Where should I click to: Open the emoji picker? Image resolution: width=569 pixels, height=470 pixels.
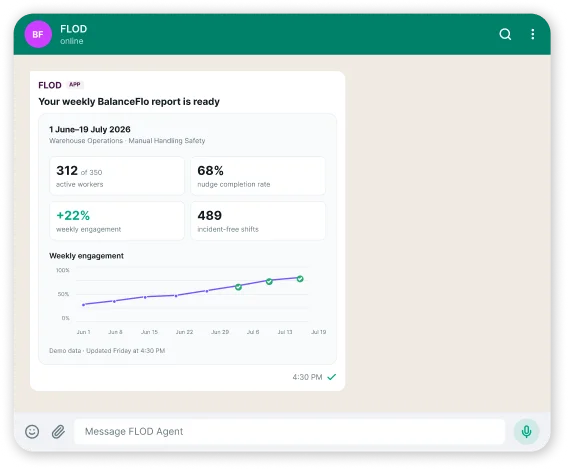pyautogui.click(x=32, y=432)
